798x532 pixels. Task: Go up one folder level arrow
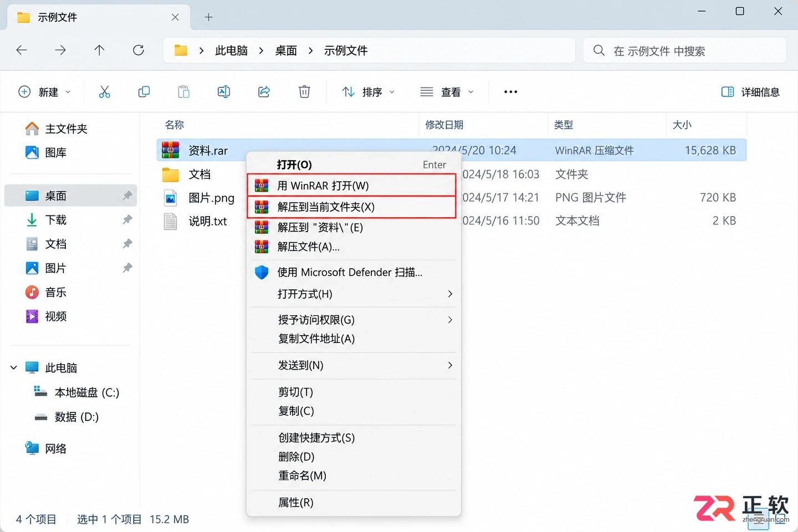(x=99, y=50)
